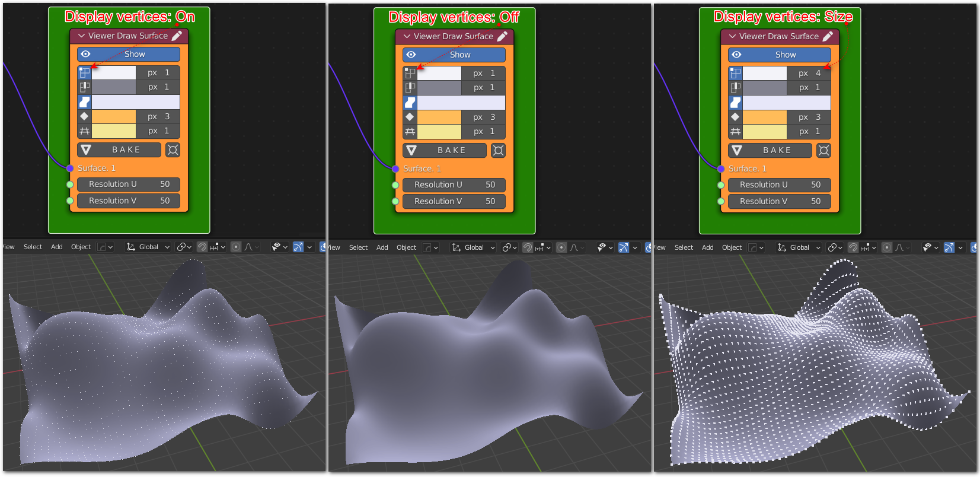
Task: Toggle snapping magnet icon in first viewport header
Action: click(202, 247)
